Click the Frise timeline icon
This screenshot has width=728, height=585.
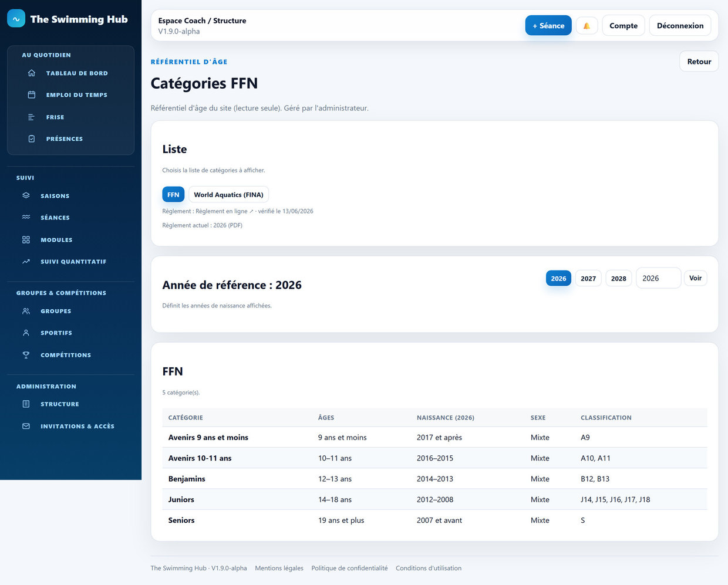pyautogui.click(x=32, y=117)
